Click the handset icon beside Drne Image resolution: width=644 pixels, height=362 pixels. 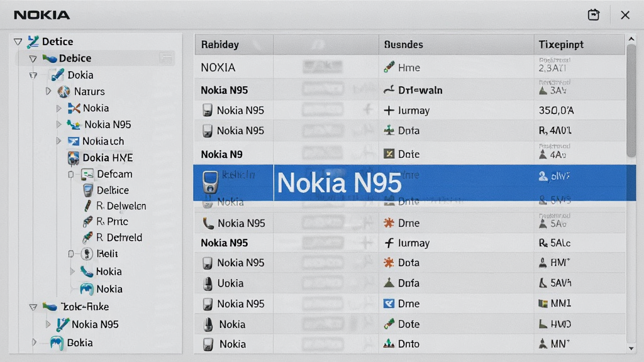point(208,223)
